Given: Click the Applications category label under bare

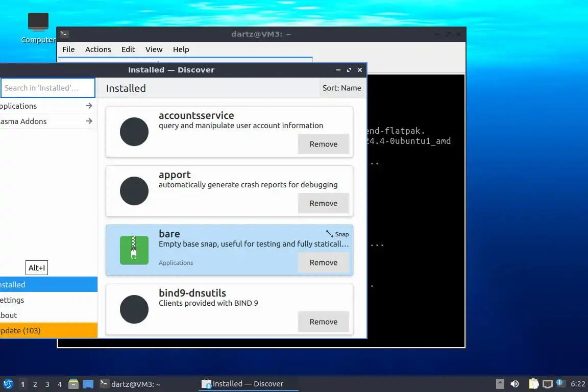Looking at the screenshot, I should point(176,262).
